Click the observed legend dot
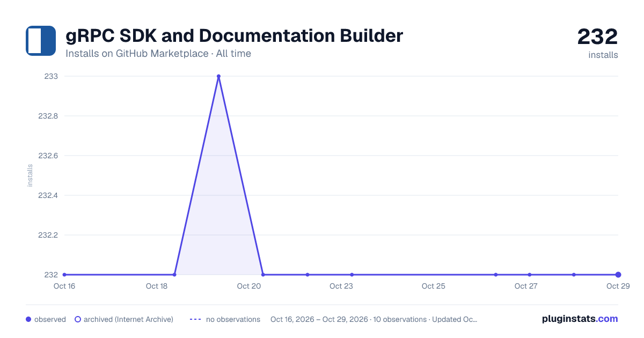Viewport: 644px width, 338px height. pos(28,319)
